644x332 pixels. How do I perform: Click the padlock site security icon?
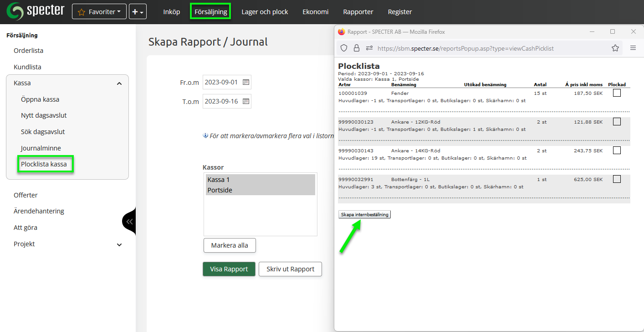(x=356, y=48)
